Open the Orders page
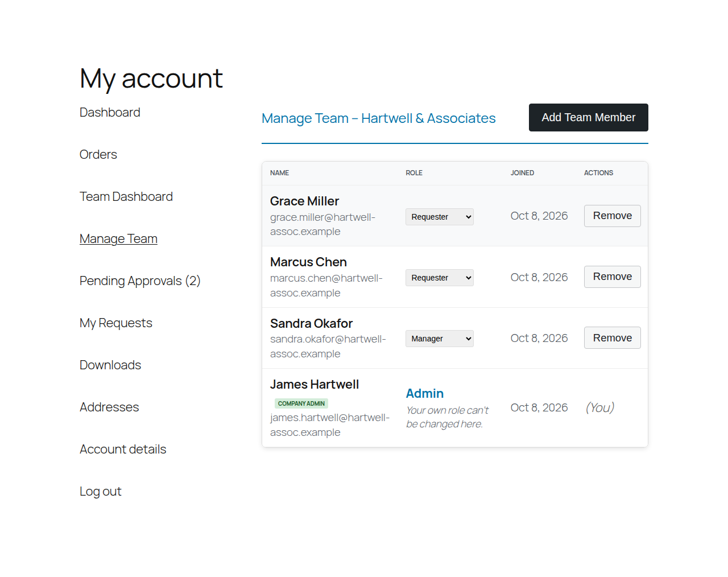 (98, 155)
